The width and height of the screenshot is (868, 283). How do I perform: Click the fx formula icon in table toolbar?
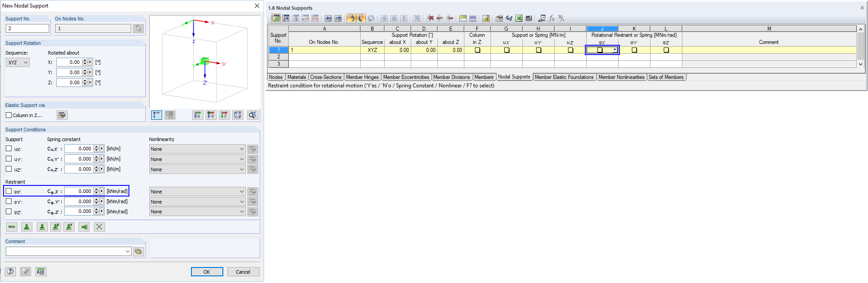point(552,18)
